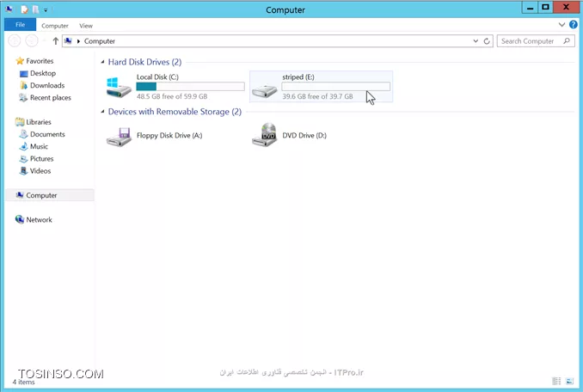The height and width of the screenshot is (392, 583).
Task: Click Local Disk (C:) usage bar
Action: coord(190,87)
